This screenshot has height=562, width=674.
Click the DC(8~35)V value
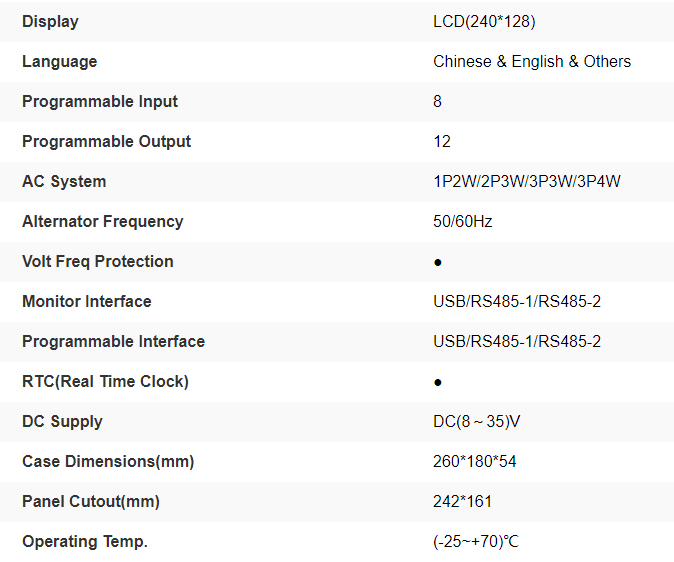[x=477, y=421]
